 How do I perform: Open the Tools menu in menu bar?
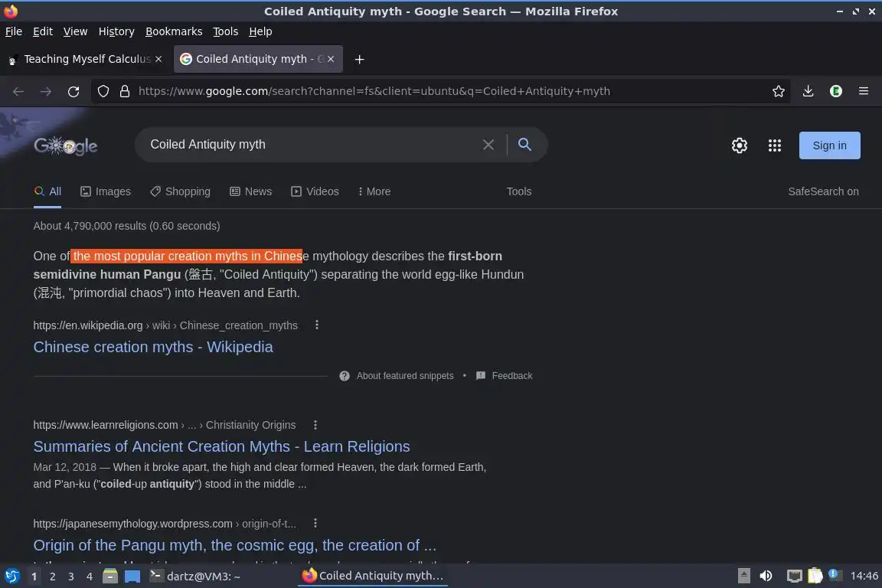click(x=226, y=31)
